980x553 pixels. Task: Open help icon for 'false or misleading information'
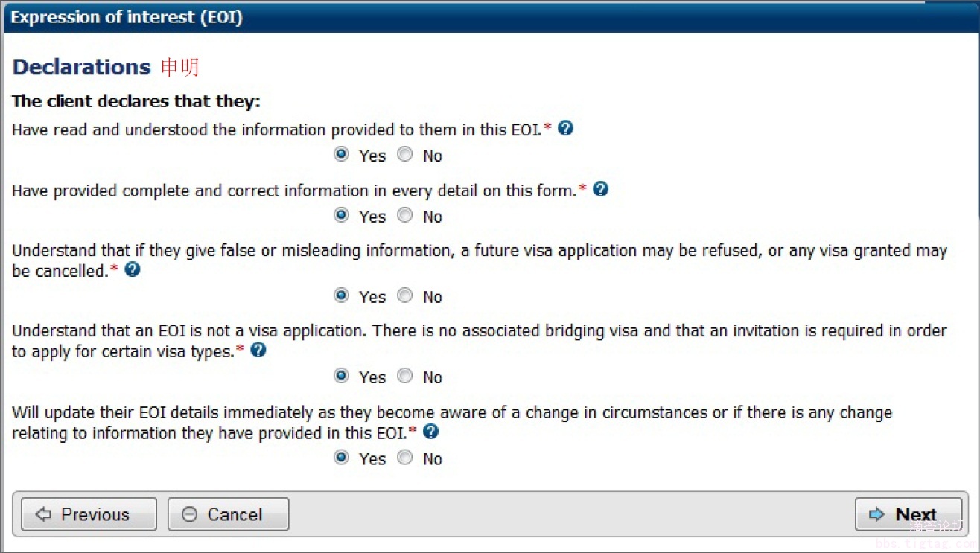133,269
